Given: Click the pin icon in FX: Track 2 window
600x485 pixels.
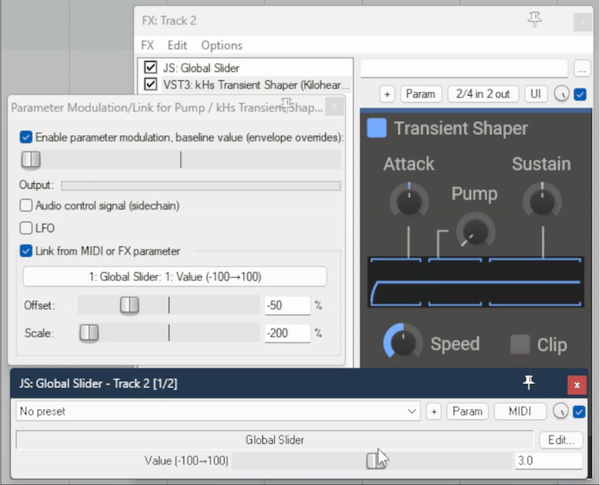Looking at the screenshot, I should 535,19.
